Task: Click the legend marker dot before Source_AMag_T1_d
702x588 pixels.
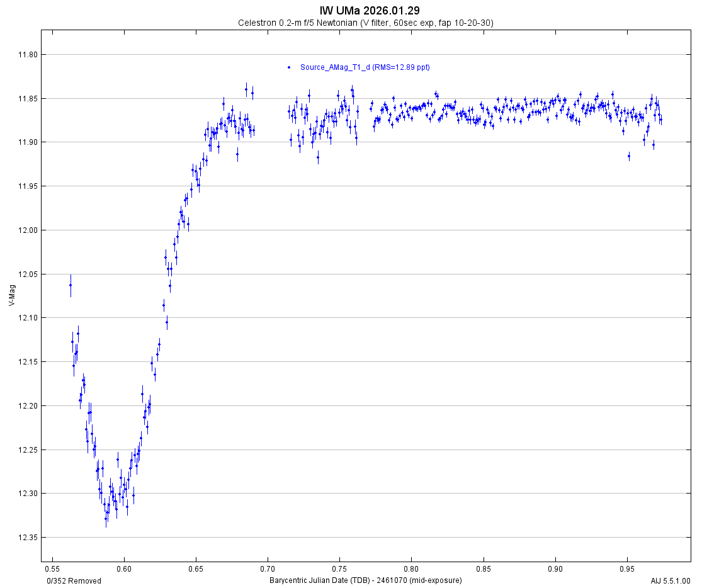Action: coord(289,67)
